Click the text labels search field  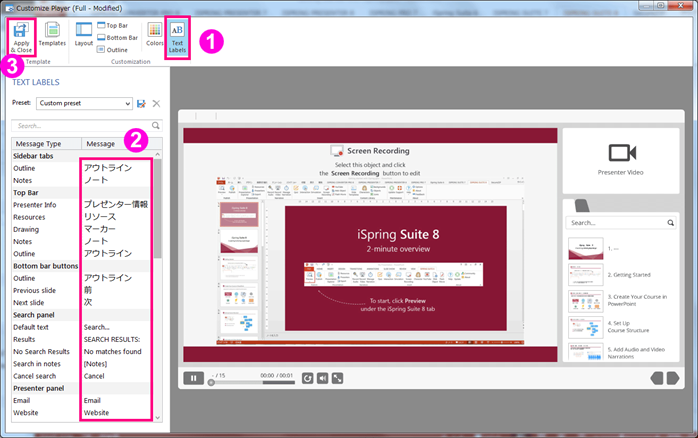click(87, 126)
